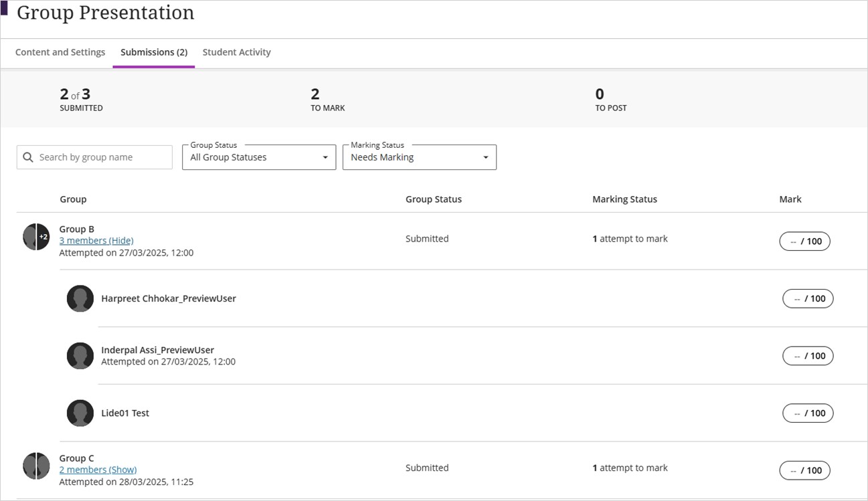This screenshot has height=501, width=868.
Task: Click Group C's Submitted status
Action: coord(427,468)
